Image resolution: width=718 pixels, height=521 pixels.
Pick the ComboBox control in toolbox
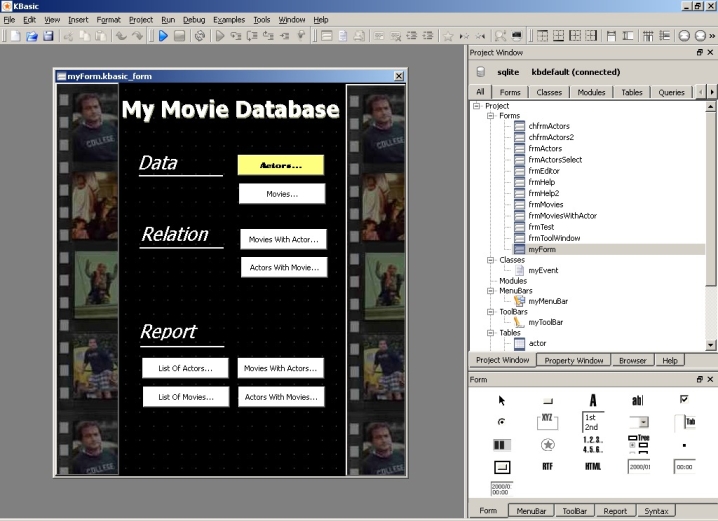tap(638, 422)
